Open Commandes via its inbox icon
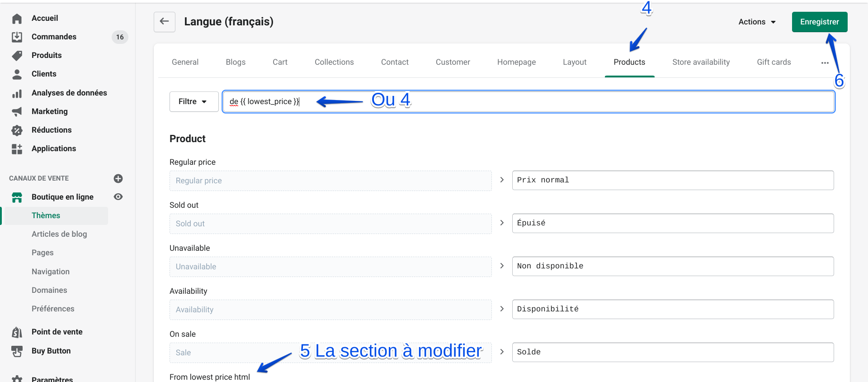Image resolution: width=868 pixels, height=382 pixels. click(17, 37)
